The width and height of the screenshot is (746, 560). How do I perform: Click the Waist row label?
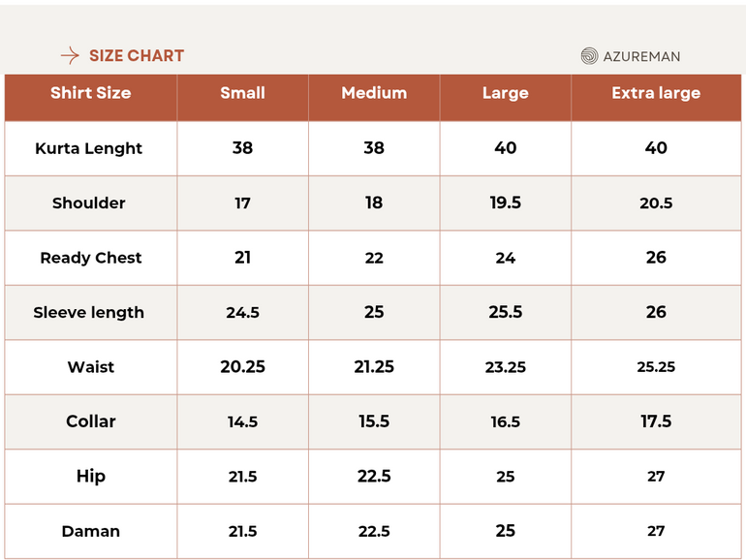point(91,367)
